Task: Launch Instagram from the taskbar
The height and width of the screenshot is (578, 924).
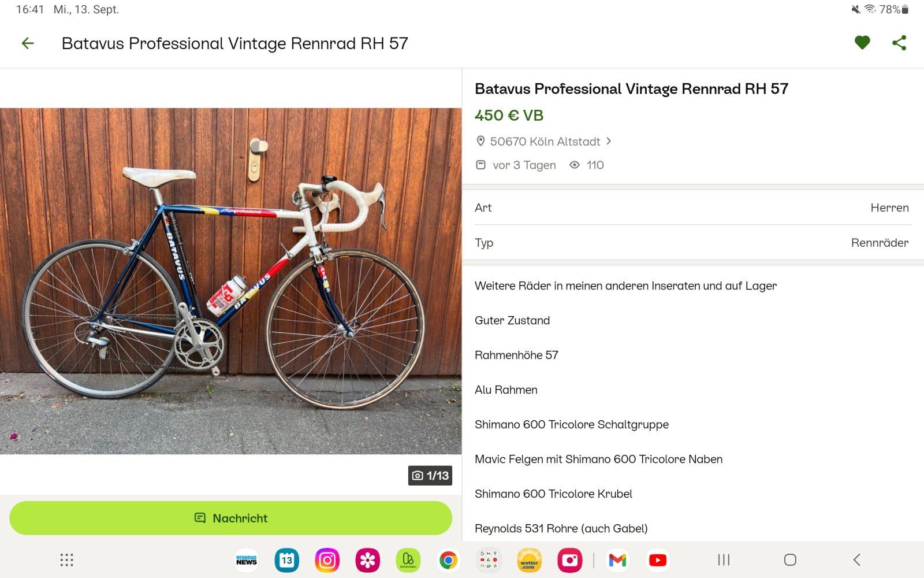Action: 327,560
